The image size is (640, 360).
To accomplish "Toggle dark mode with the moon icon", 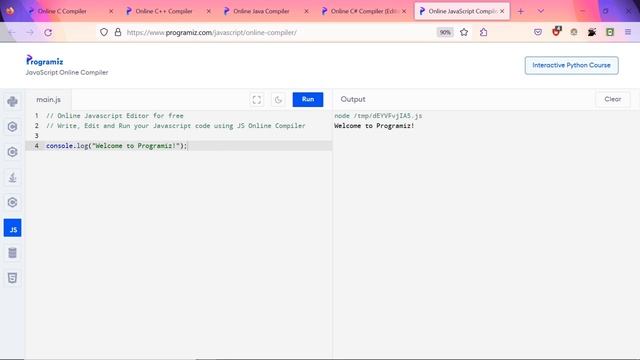I will 278,100.
